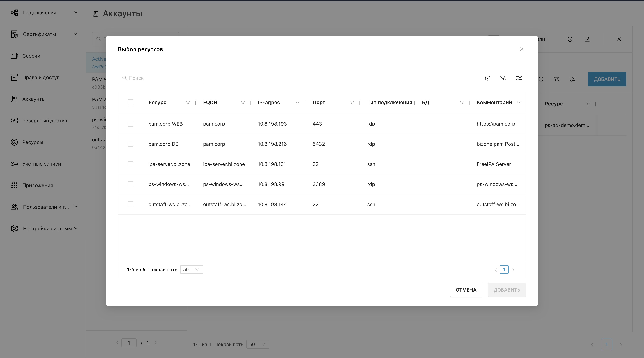Click filter icon on FQDN column

click(x=243, y=102)
